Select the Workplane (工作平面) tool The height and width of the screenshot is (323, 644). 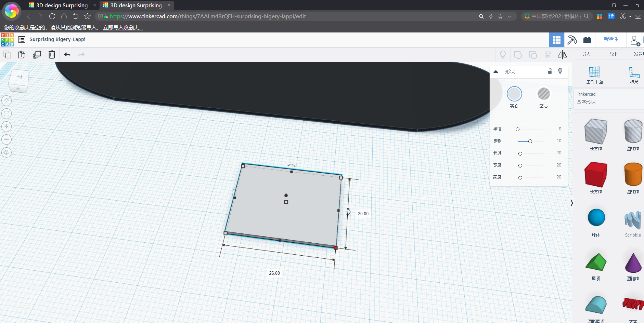tap(594, 75)
